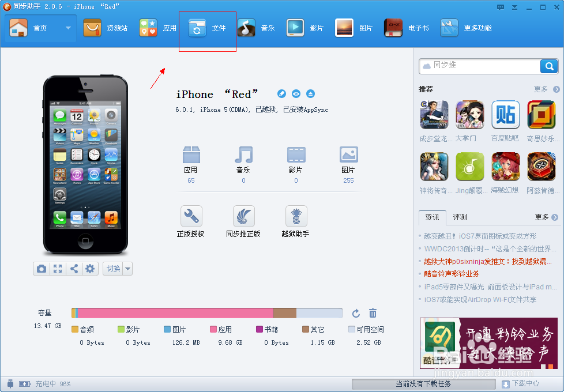
Task: Click the fullscreen device display icon
Action: (58, 269)
